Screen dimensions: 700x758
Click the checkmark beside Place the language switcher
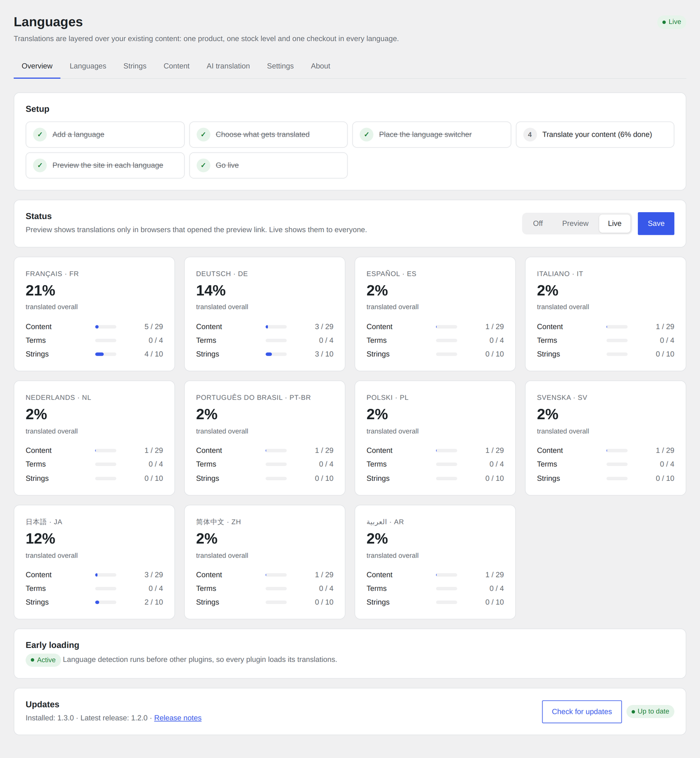tap(366, 135)
